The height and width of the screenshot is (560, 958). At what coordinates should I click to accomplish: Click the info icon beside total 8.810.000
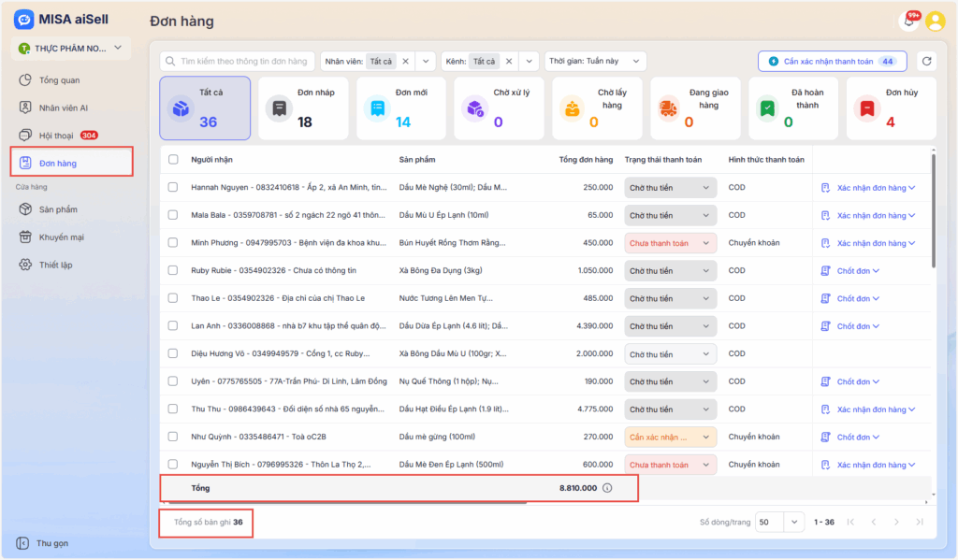(607, 488)
